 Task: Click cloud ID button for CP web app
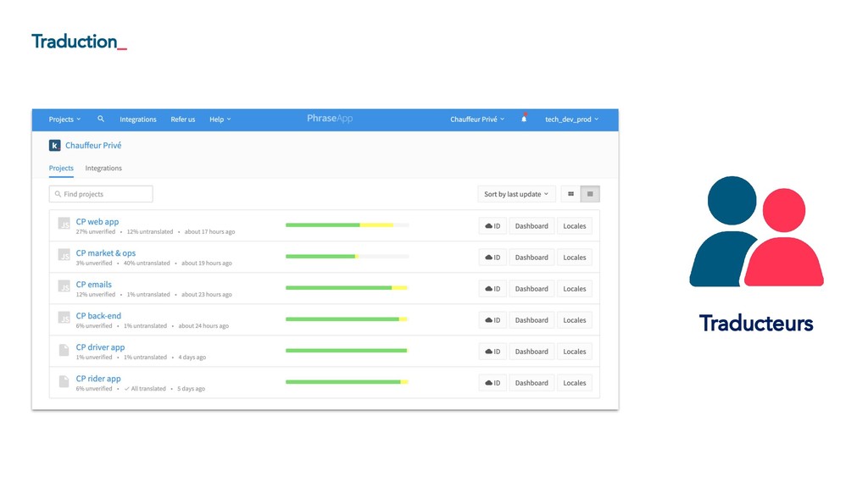pos(492,225)
